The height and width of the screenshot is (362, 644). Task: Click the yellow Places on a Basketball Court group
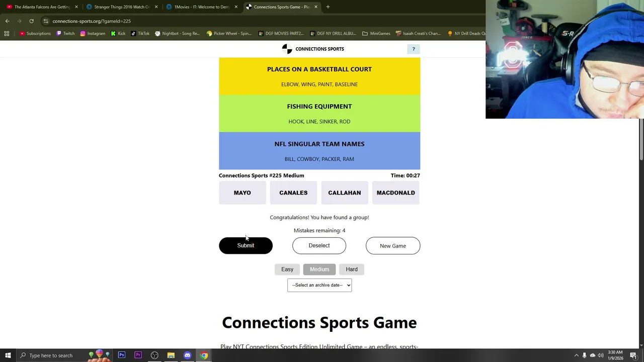click(319, 76)
